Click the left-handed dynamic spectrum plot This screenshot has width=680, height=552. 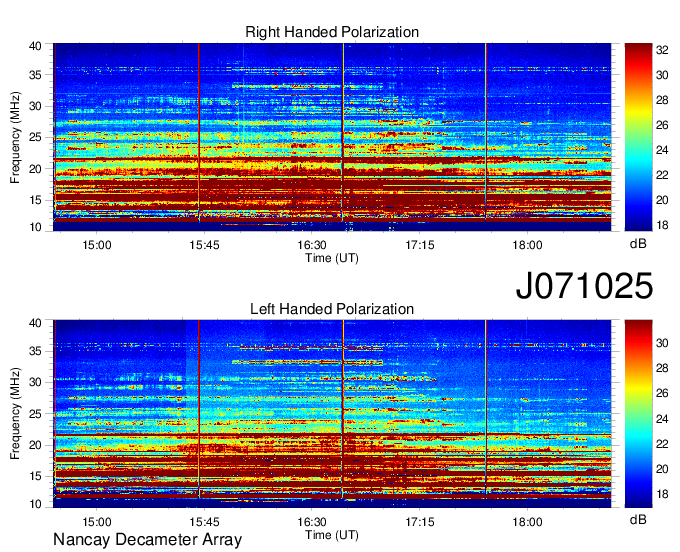[332, 414]
